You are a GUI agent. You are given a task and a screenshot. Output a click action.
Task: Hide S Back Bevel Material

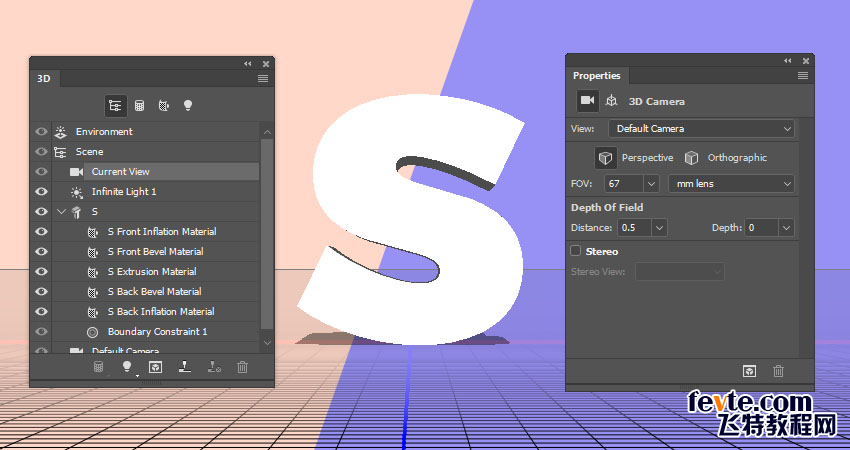41,292
